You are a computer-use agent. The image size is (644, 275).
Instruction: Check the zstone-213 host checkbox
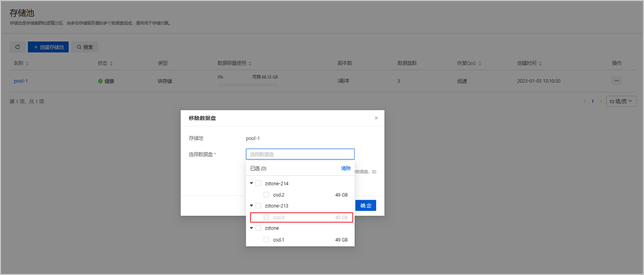258,206
